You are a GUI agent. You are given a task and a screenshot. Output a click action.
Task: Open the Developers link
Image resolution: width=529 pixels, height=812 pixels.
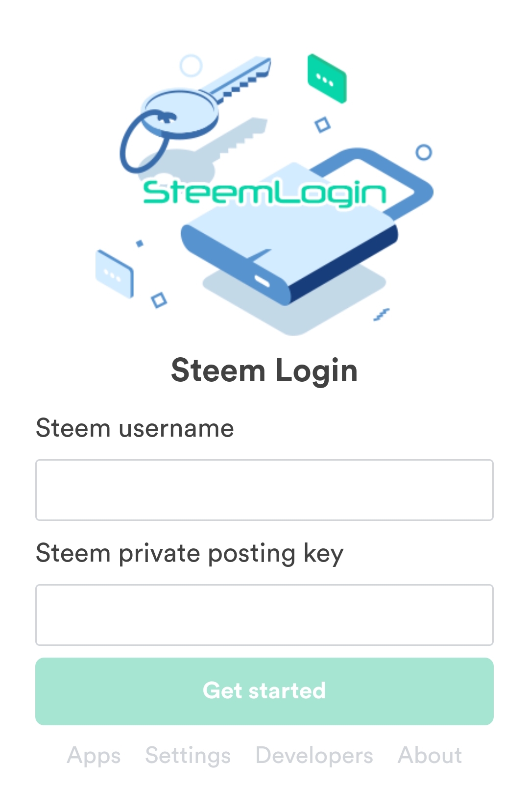pos(314,755)
